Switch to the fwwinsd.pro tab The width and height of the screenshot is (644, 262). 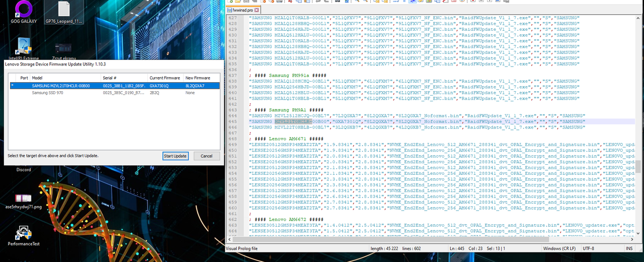point(243,10)
